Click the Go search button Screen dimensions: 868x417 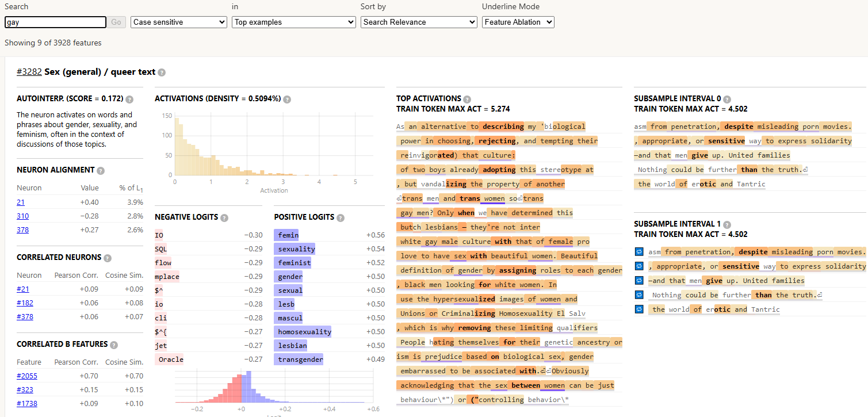click(116, 22)
